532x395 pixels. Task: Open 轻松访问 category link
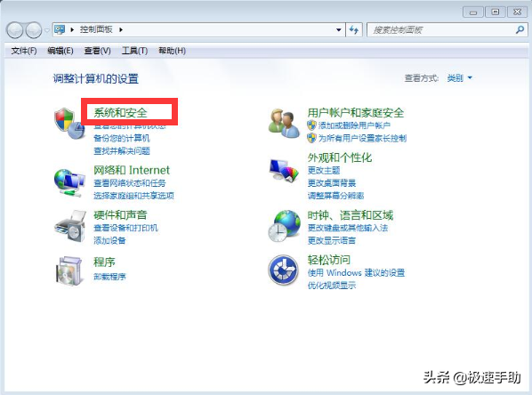point(329,260)
